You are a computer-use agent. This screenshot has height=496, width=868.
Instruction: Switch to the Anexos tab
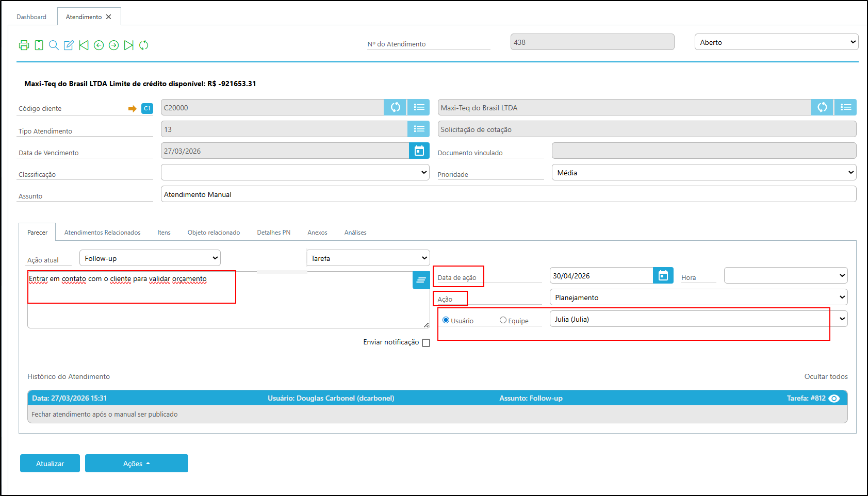[317, 233]
